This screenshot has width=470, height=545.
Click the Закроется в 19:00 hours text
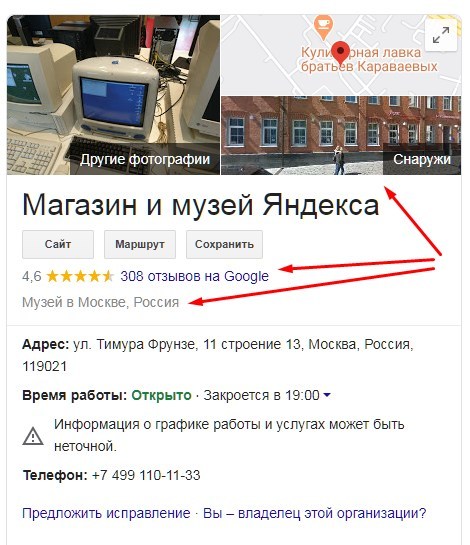click(x=261, y=395)
